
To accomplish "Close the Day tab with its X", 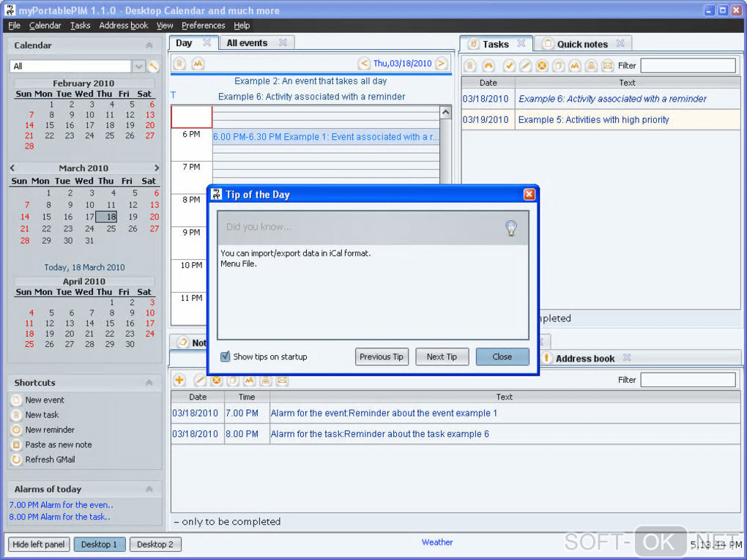I will pos(207,42).
